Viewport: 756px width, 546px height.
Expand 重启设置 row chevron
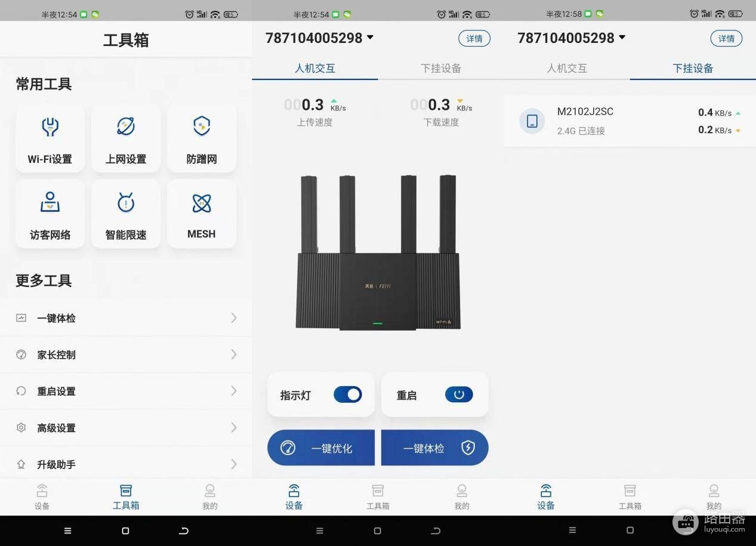pyautogui.click(x=234, y=391)
